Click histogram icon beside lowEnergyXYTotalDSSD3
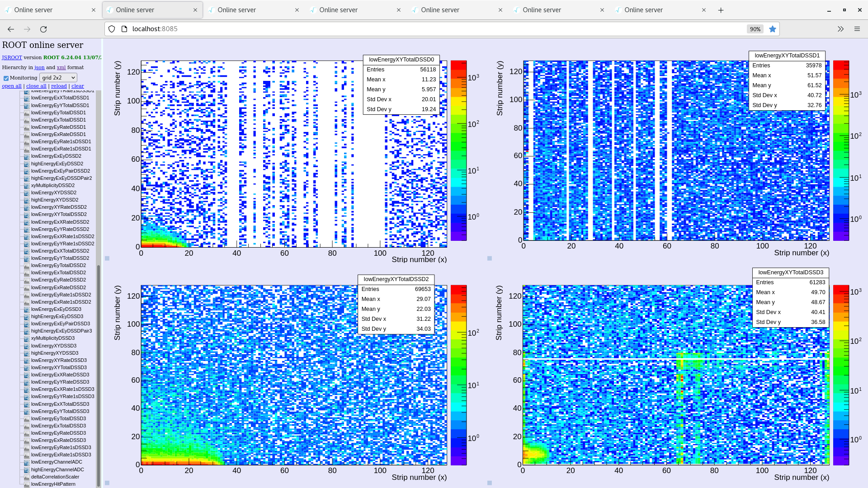 pyautogui.click(x=27, y=368)
